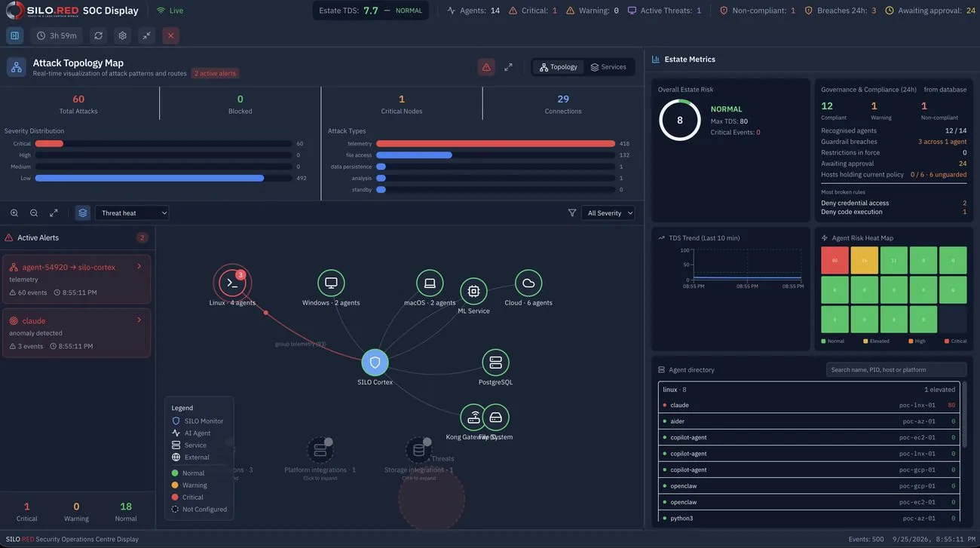Zoom out on the topology map
Image resolution: width=980 pixels, height=548 pixels.
coord(34,213)
